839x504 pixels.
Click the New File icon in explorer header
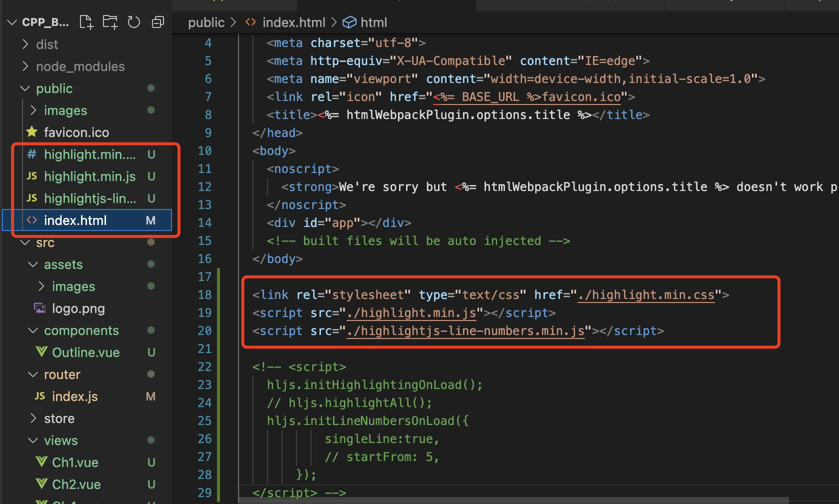tap(86, 22)
